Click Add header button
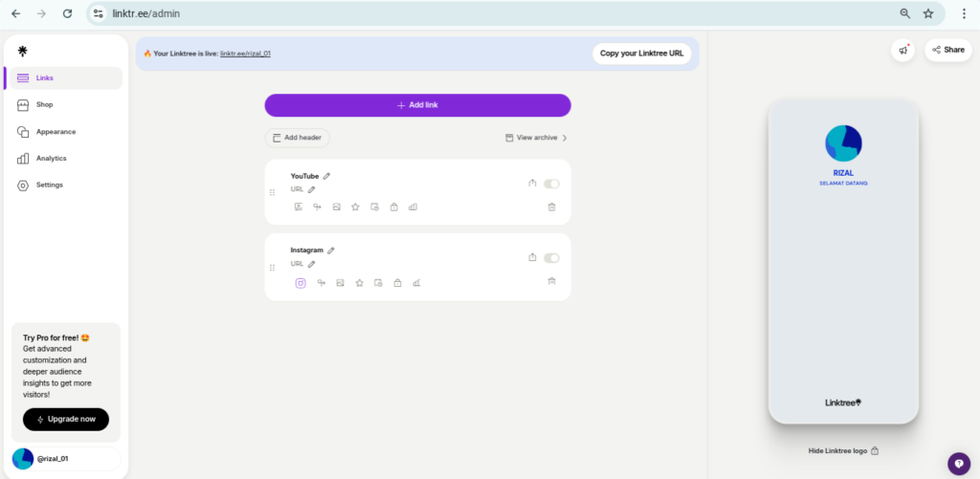Viewport: 980px width, 479px height. [298, 138]
